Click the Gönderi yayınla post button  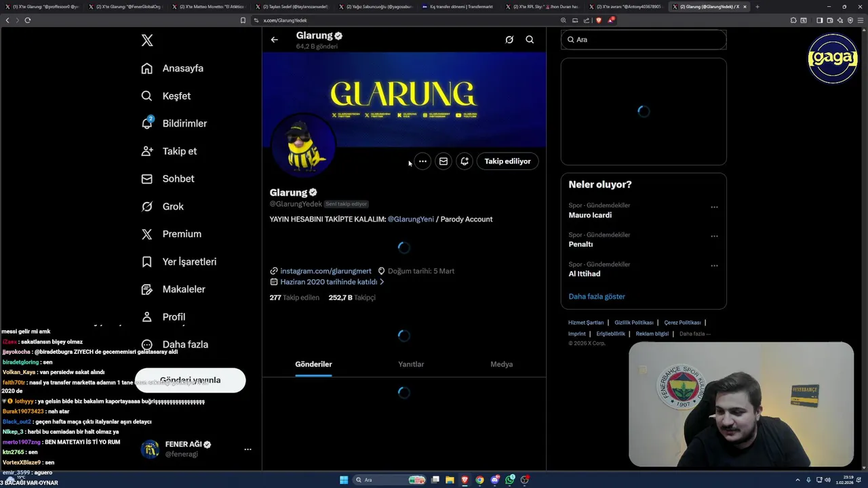[x=190, y=380]
